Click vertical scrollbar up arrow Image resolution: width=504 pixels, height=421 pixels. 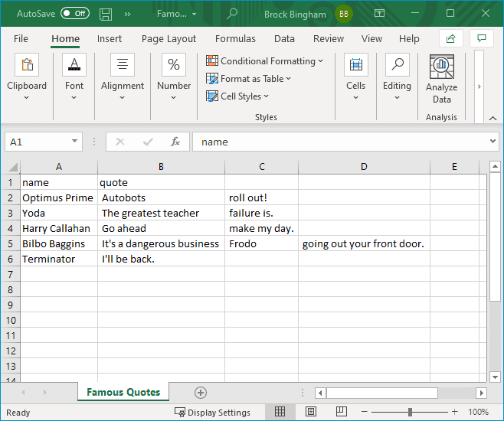pyautogui.click(x=495, y=166)
